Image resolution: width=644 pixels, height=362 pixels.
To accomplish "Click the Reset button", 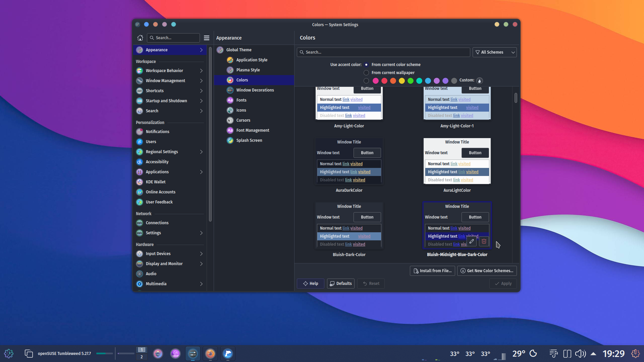I will coord(371,284).
